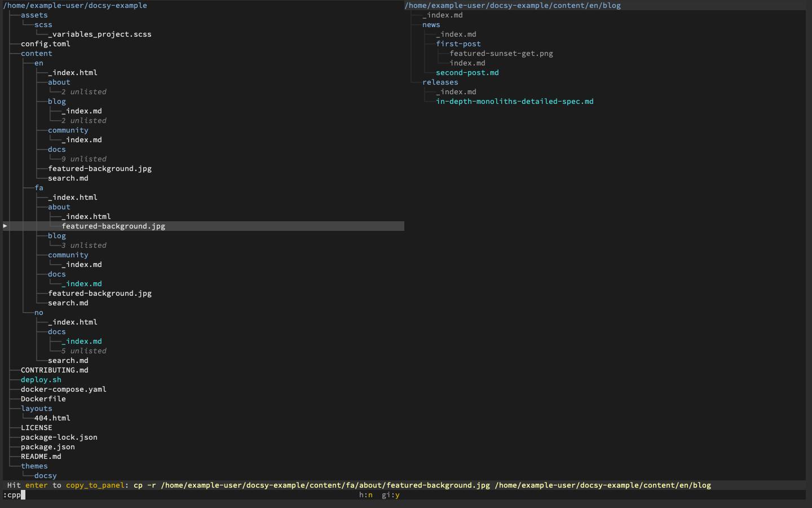Expand the first-post folder in right panel
The height and width of the screenshot is (508, 812).
tap(458, 43)
